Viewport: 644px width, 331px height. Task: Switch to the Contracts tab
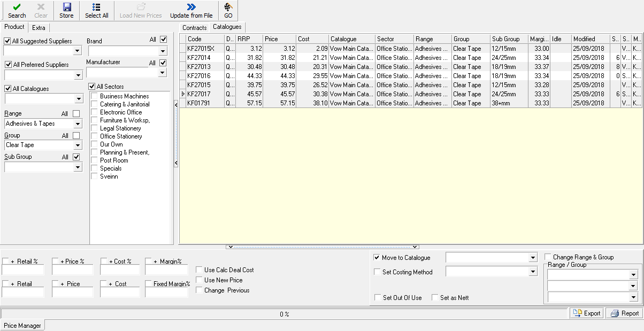194,27
